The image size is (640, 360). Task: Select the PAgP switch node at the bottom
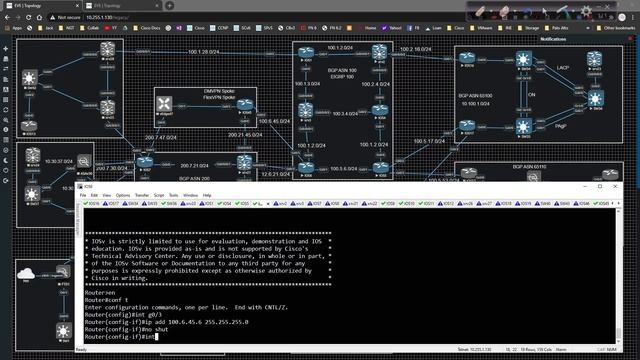pyautogui.click(x=524, y=127)
